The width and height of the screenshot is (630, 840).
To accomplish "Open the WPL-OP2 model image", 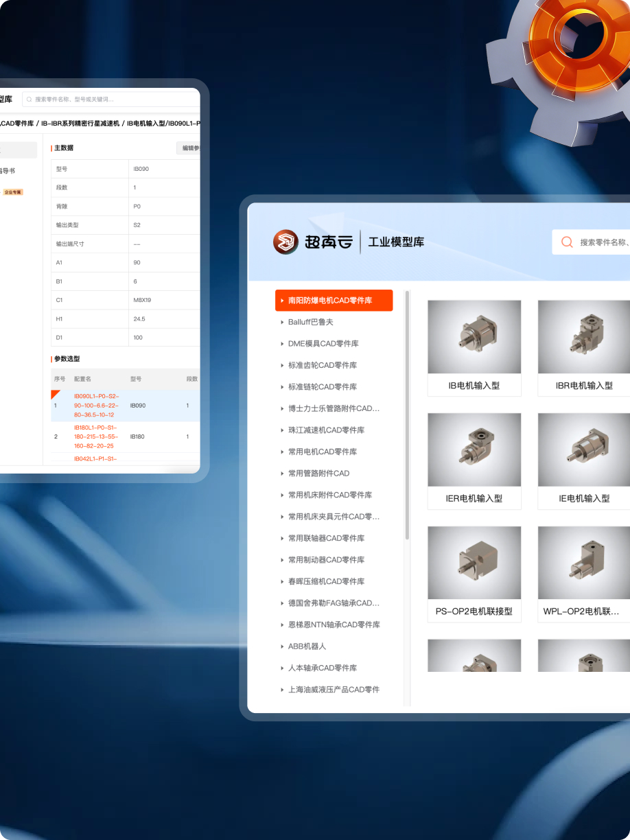I will pos(583,563).
